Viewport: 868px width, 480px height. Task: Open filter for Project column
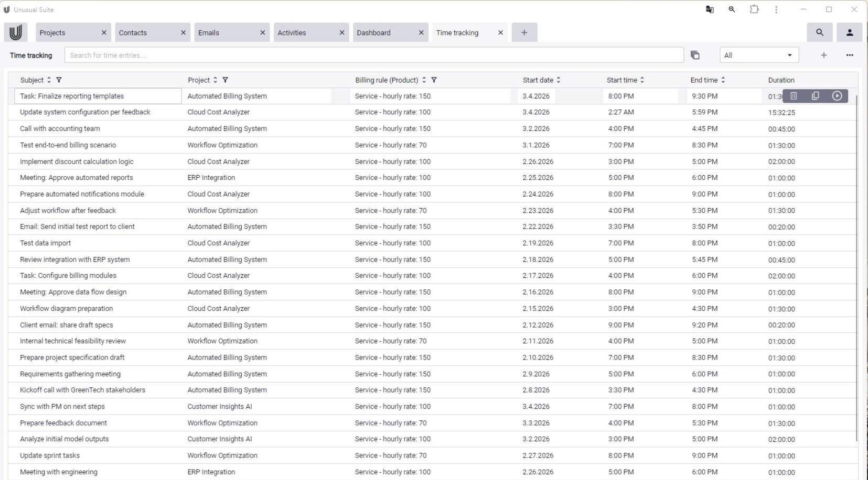[x=225, y=80]
